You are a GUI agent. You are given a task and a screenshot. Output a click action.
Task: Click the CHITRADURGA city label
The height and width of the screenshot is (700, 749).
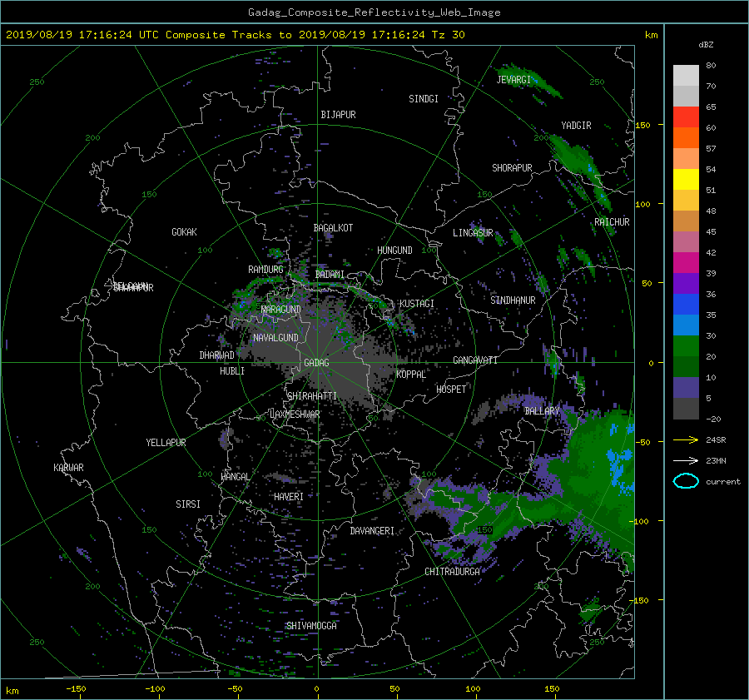pos(452,572)
